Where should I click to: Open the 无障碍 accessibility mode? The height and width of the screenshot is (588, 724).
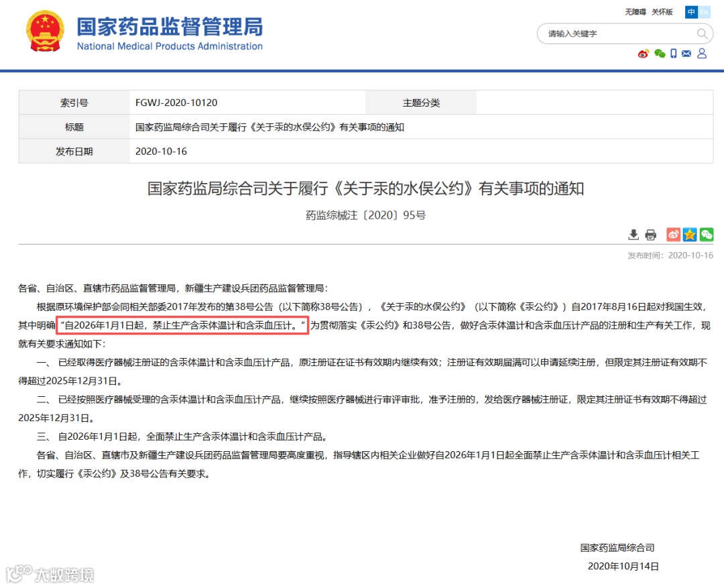click(x=635, y=11)
